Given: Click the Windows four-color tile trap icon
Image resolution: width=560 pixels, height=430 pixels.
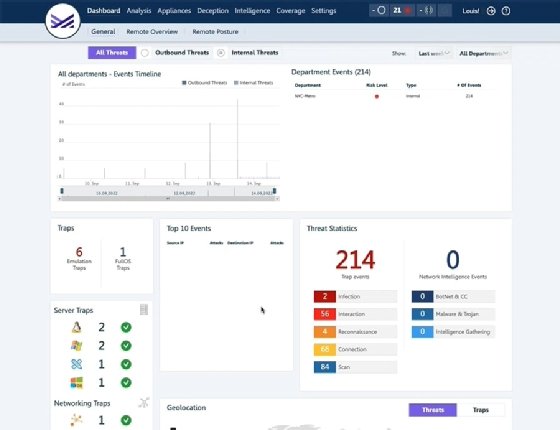Looking at the screenshot, I should (76, 382).
